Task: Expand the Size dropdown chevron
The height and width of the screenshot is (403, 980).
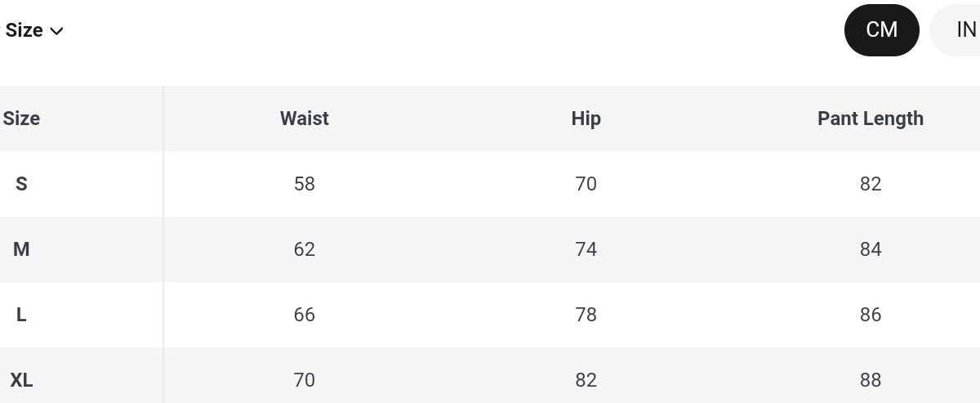Action: [x=56, y=31]
